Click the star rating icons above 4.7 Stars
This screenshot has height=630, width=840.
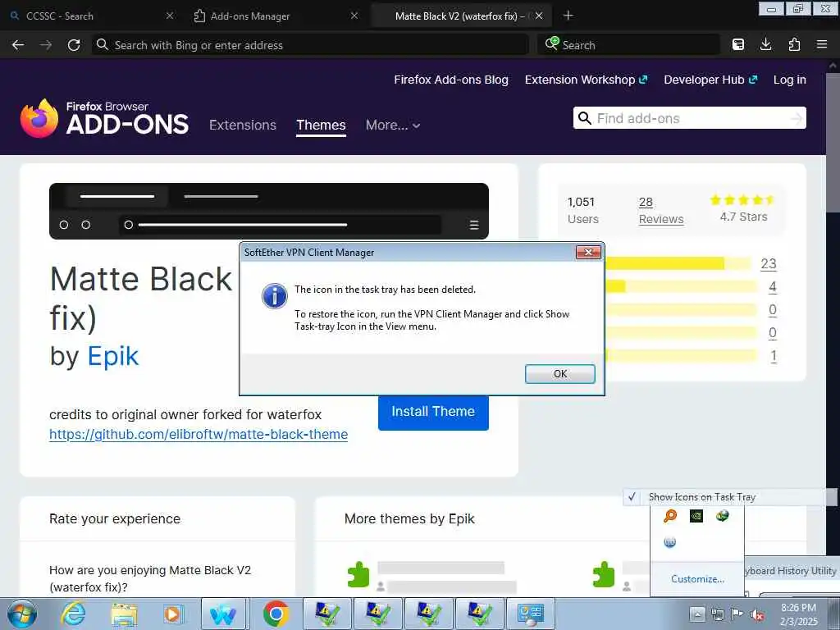[742, 200]
